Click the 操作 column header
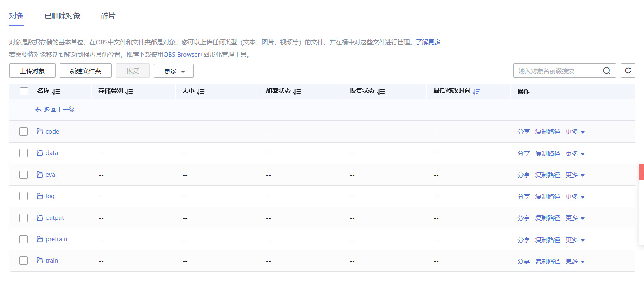Viewport: 644px width, 298px height. pyautogui.click(x=524, y=91)
